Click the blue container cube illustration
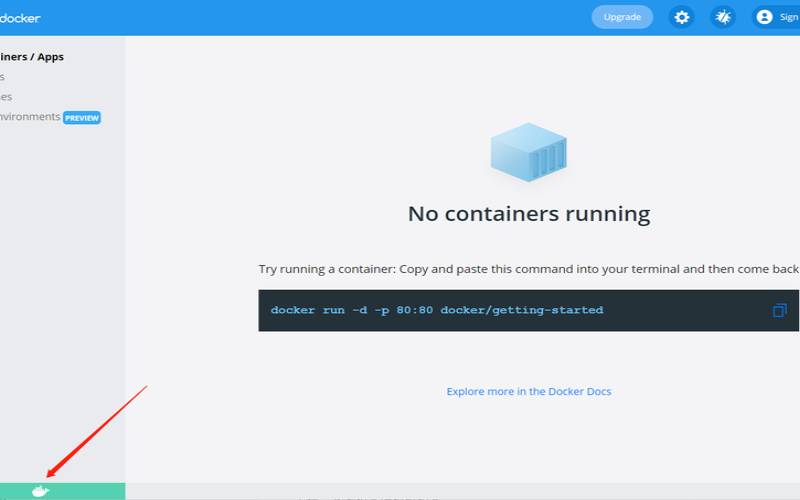The image size is (800, 500). tap(529, 152)
